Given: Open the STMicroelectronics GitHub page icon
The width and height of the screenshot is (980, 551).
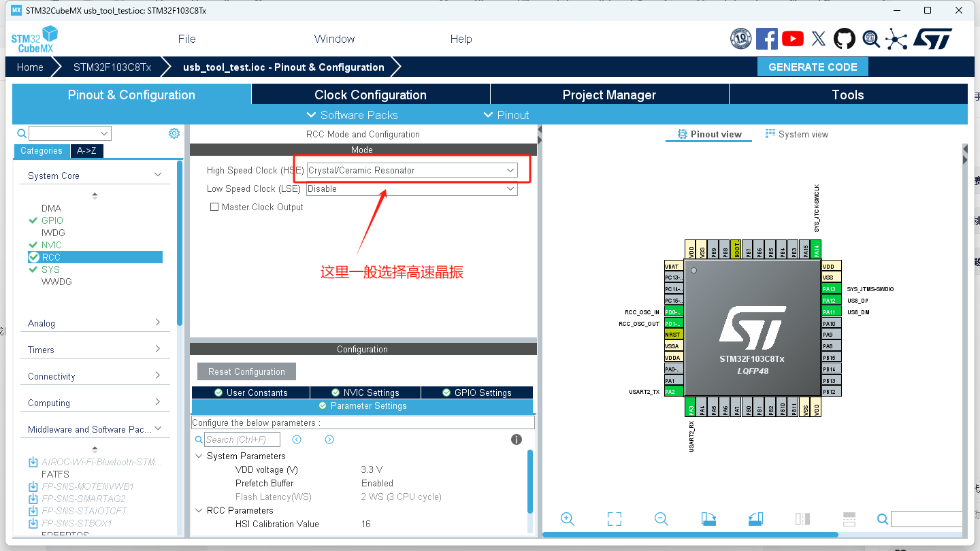Looking at the screenshot, I should coord(844,39).
